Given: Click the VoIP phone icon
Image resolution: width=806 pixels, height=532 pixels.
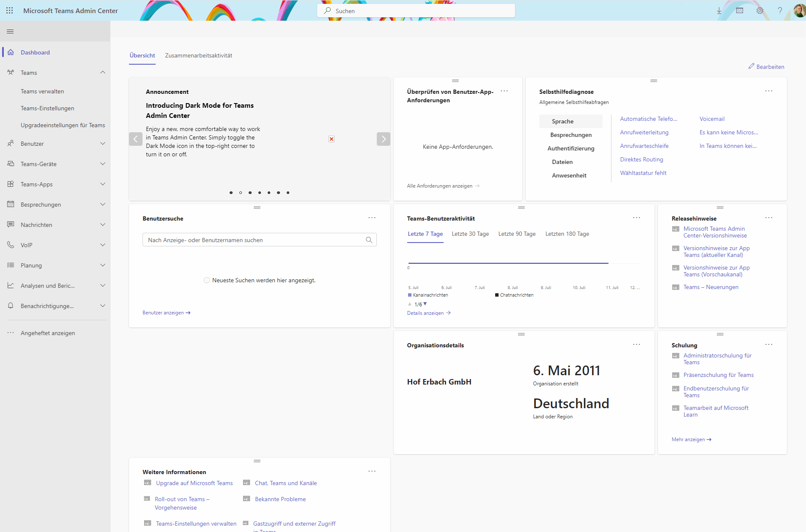Looking at the screenshot, I should point(11,245).
